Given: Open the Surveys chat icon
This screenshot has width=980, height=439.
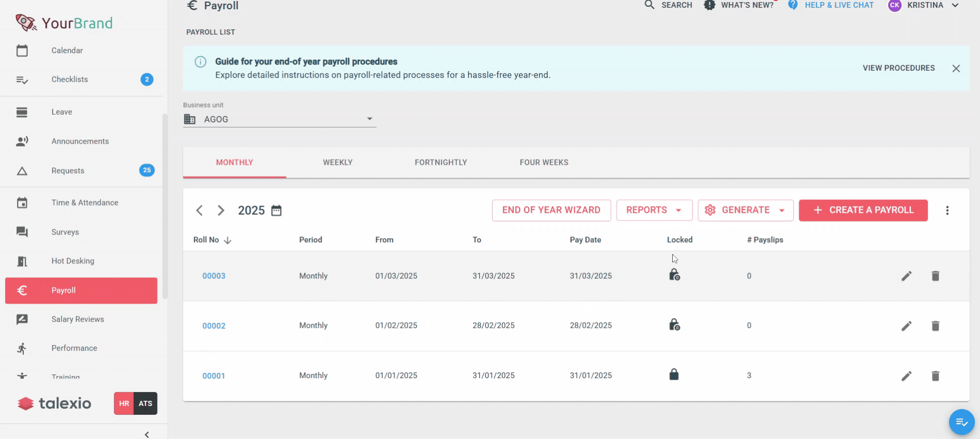Looking at the screenshot, I should click(x=22, y=232).
